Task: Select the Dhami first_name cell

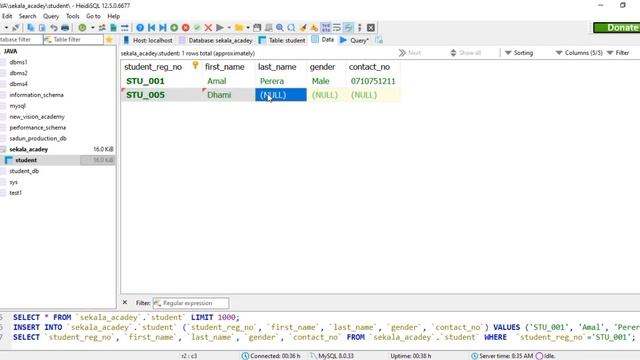Action: pos(228,95)
